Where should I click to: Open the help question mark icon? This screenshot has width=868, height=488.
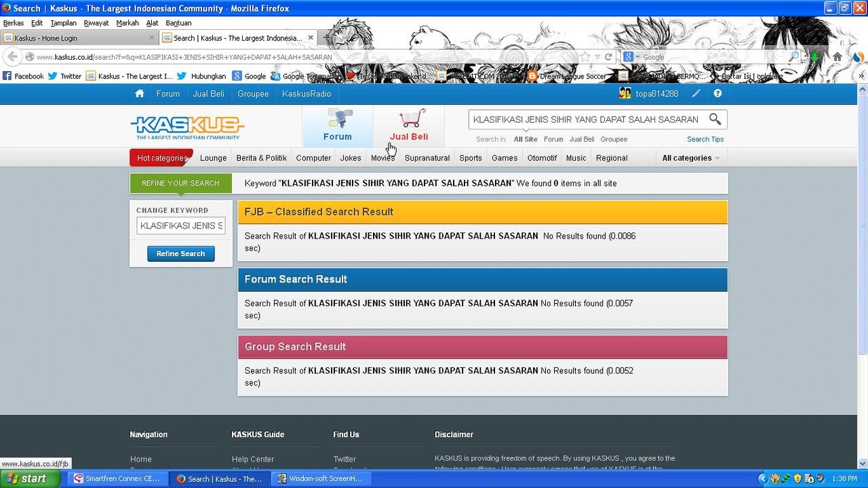coord(717,94)
